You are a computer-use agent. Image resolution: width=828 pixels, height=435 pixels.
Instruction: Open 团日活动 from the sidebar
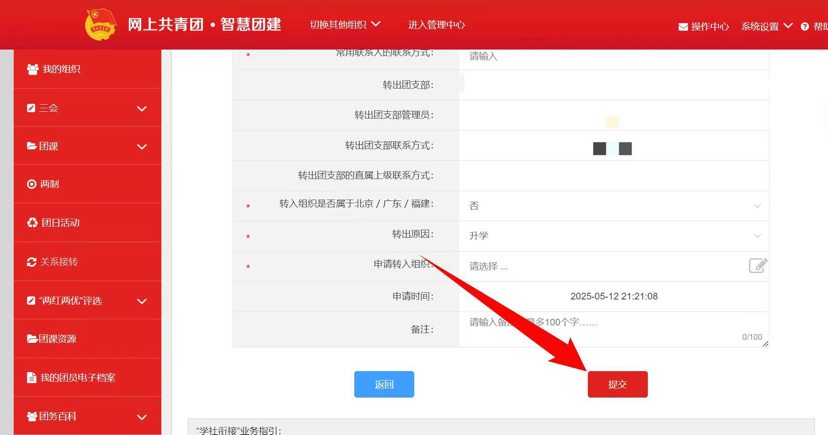pos(59,223)
